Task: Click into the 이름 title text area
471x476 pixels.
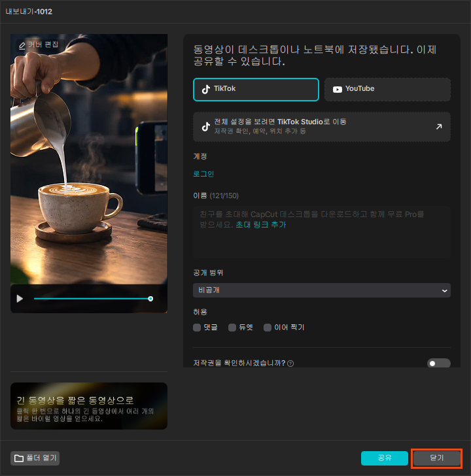Action: 322,232
